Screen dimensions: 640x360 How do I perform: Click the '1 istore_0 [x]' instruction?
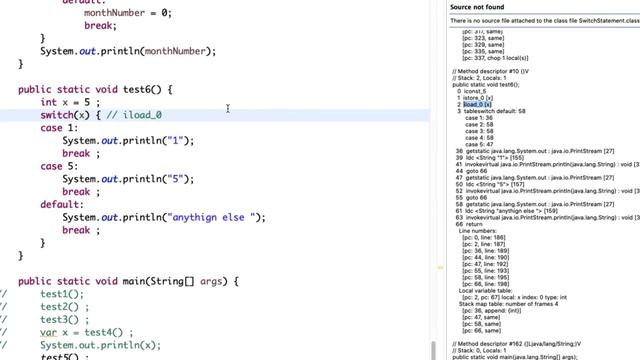475,98
